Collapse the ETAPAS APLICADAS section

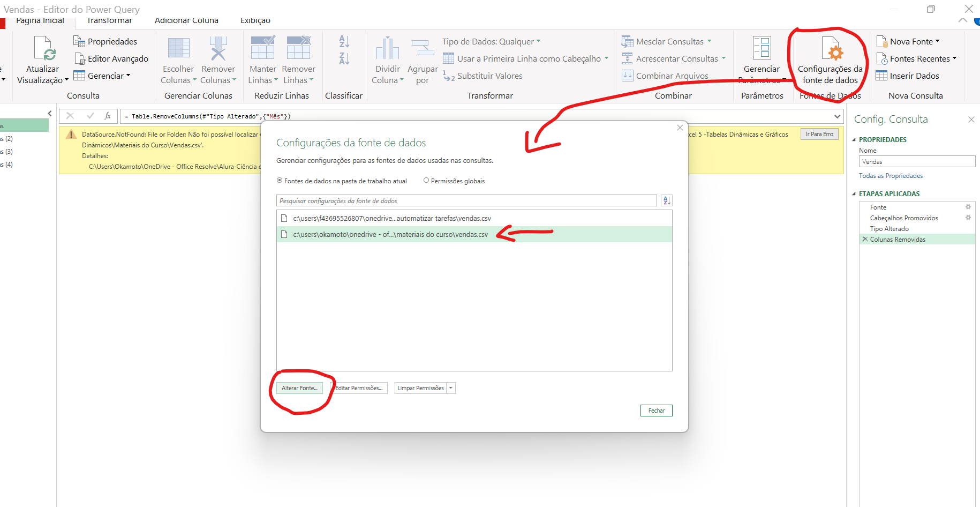854,194
